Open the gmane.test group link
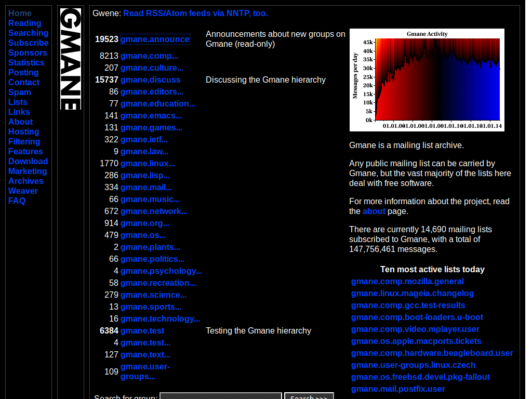Screen dimensions: 532x399 pyautogui.click(x=142, y=331)
